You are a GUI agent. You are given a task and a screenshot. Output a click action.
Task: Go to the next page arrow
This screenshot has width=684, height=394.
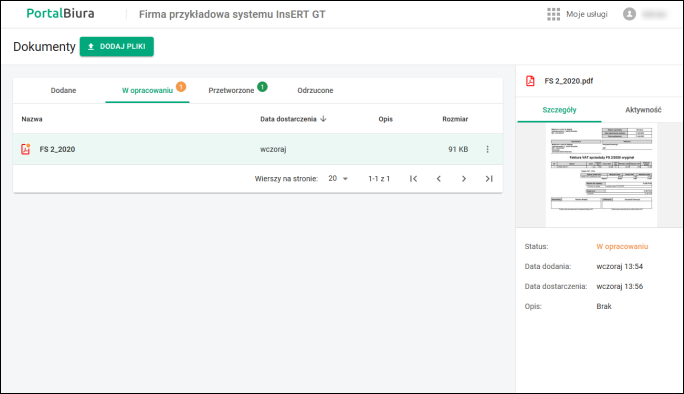464,178
